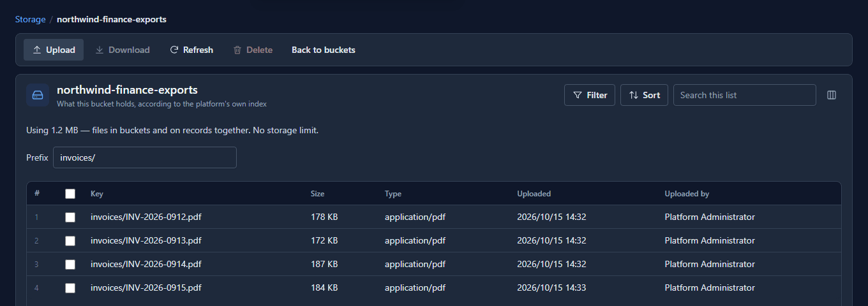Click the Upload button
The height and width of the screenshot is (306, 868).
click(x=54, y=50)
